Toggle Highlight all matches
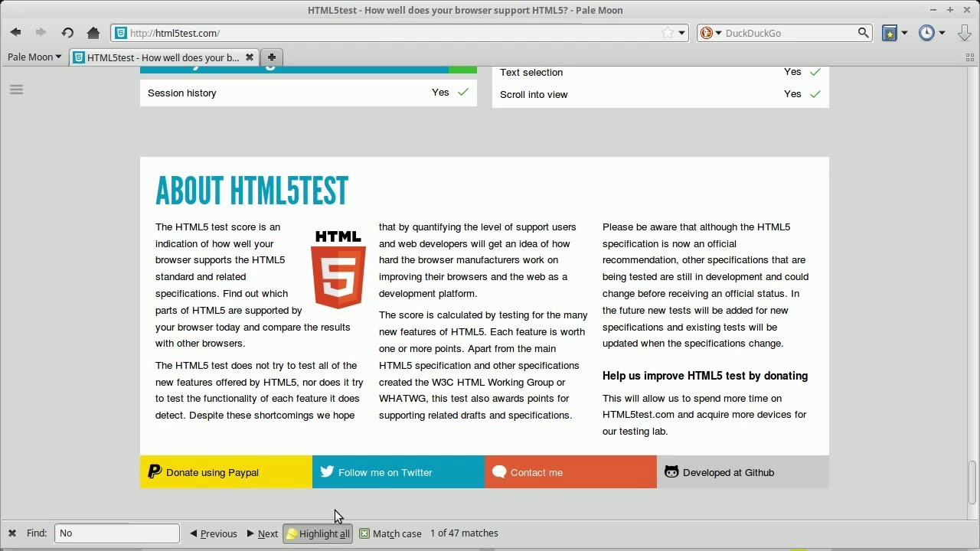Screen dimensions: 980x551 click(x=318, y=533)
